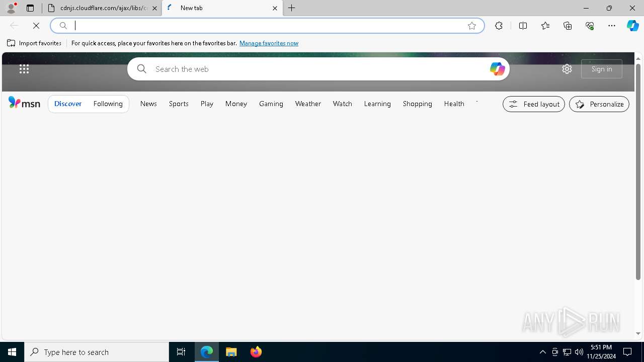Open Manage favorites now link
The height and width of the screenshot is (362, 644).
(269, 43)
